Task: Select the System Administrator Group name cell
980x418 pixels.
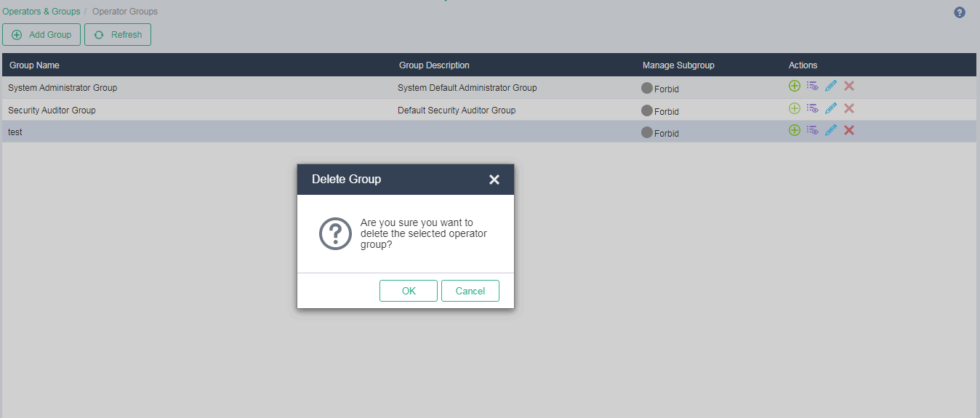Action: pos(63,88)
